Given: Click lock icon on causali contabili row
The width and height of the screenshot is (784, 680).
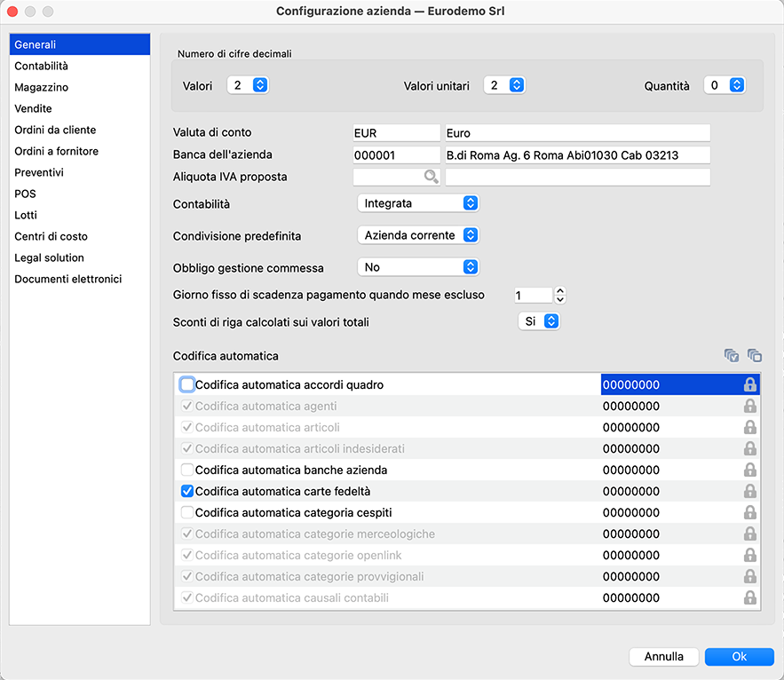Looking at the screenshot, I should (750, 598).
